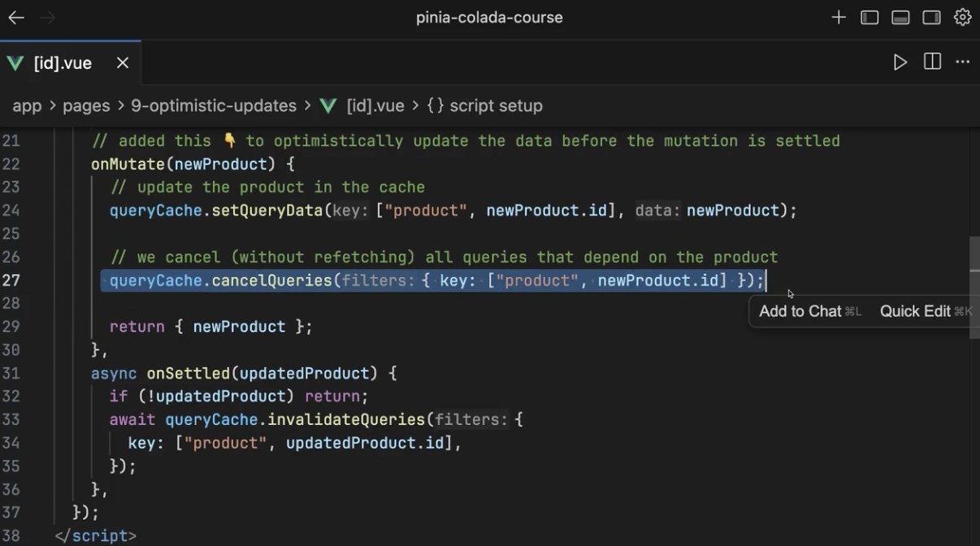This screenshot has height=546, width=980.
Task: Toggle the secondary sidebar layout icon
Action: (x=931, y=18)
